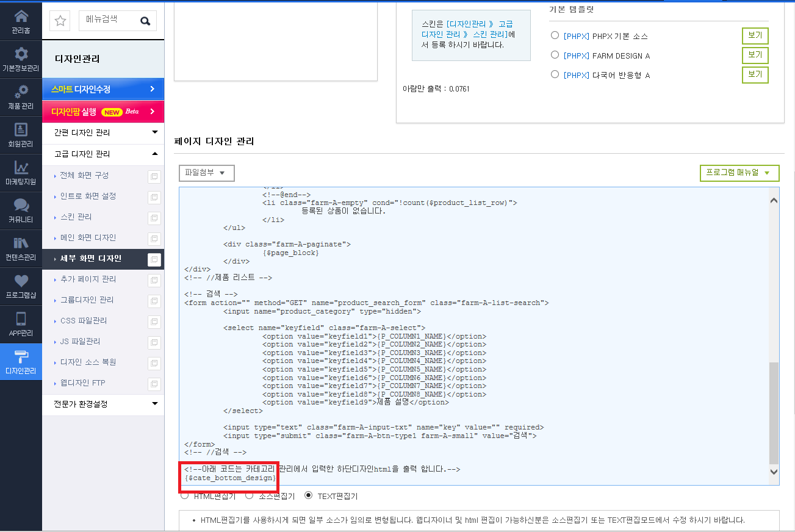Image resolution: width=795 pixels, height=532 pixels.
Task: Click 보기 button for 다국어 반응형 A
Action: [x=755, y=75]
